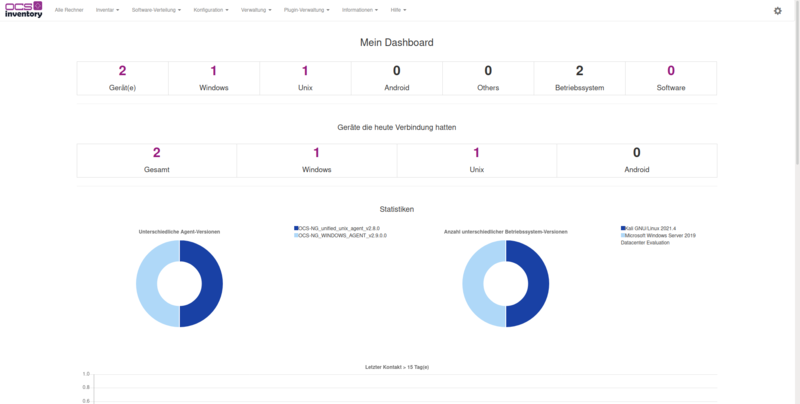The height and width of the screenshot is (404, 800).
Task: Open the Alle Rechner menu item
Action: 69,10
